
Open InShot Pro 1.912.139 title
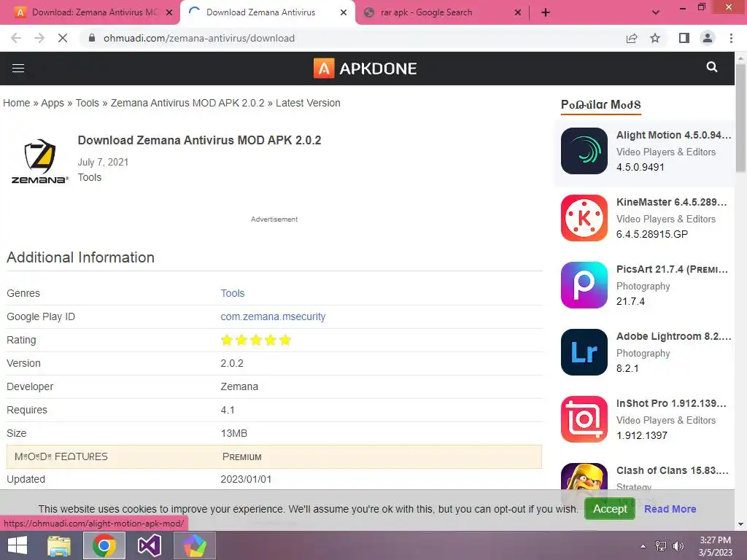pyautogui.click(x=671, y=404)
